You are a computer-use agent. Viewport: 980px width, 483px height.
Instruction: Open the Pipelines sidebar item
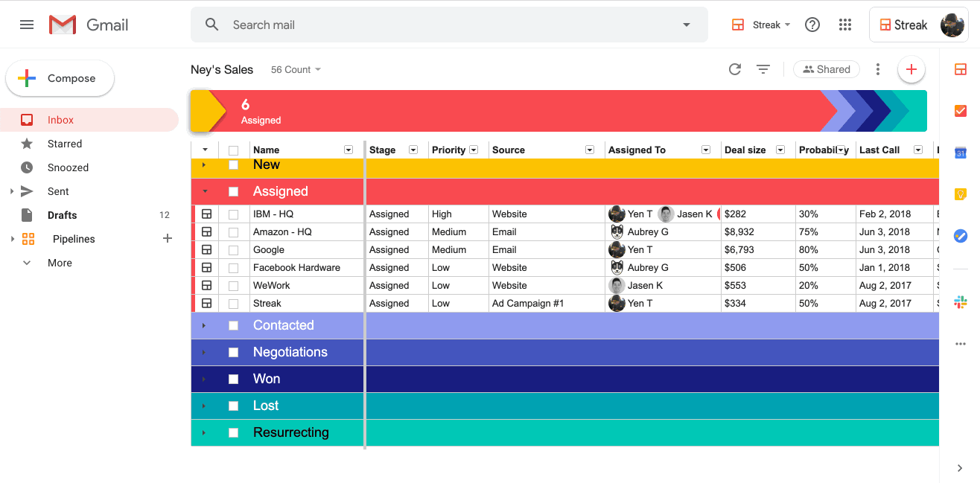point(74,239)
